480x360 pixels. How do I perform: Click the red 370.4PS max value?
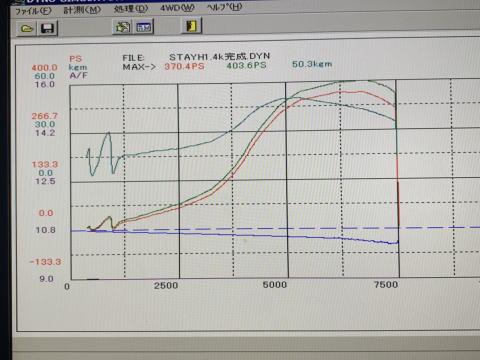[184, 66]
